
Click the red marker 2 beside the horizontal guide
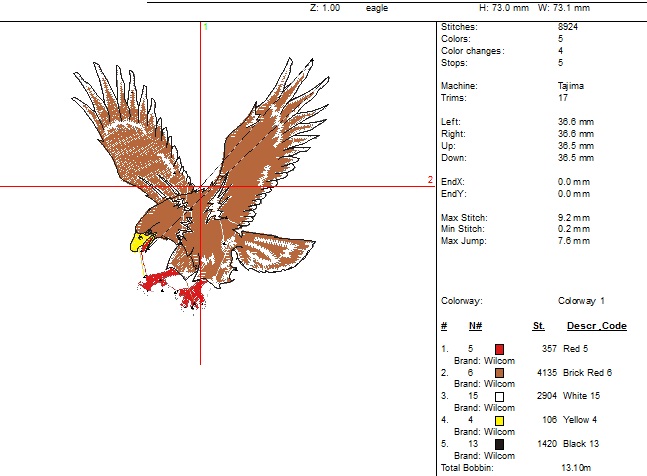tap(430, 180)
